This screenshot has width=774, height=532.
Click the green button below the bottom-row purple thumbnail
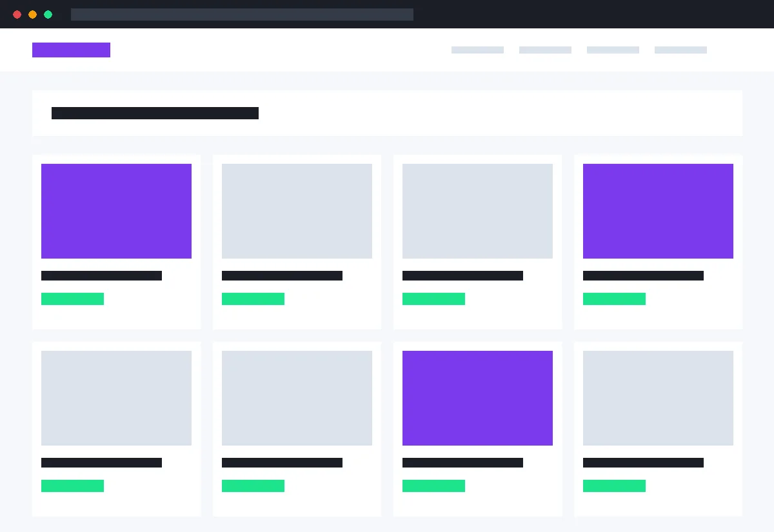point(433,486)
